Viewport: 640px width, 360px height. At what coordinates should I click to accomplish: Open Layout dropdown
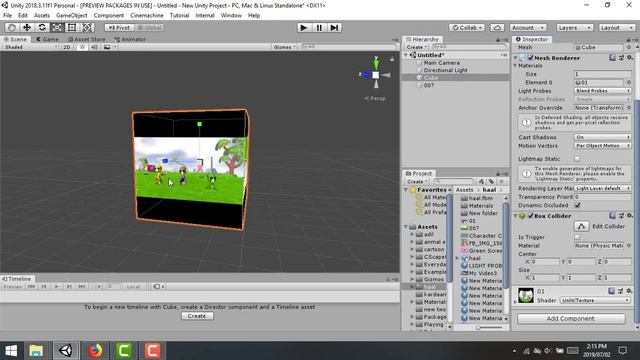(x=617, y=27)
